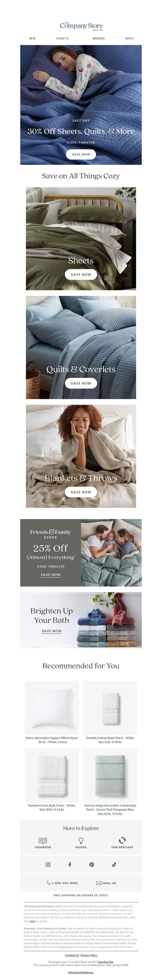Click the Our Heritage circular icon

122,840
